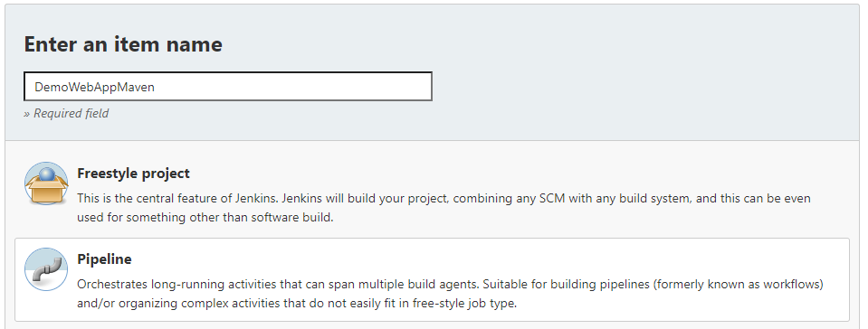This screenshot has height=329, width=868.
Task: Choose the Pipeline title label
Action: click(105, 258)
